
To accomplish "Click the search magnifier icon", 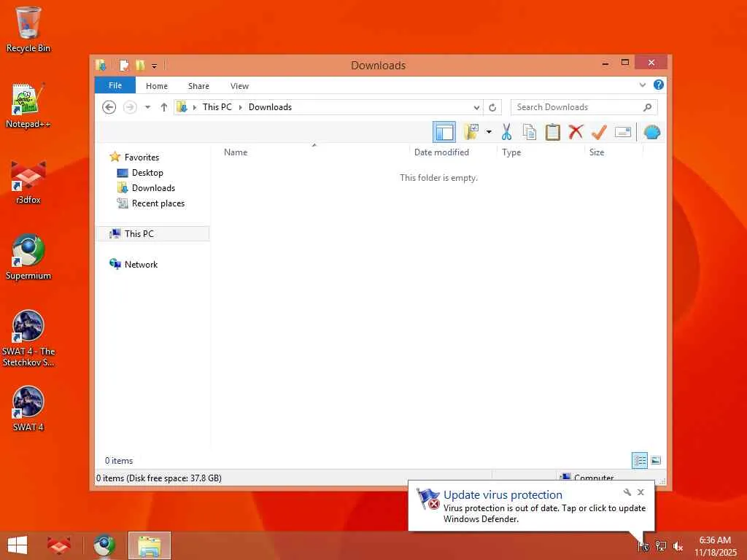I will point(647,107).
